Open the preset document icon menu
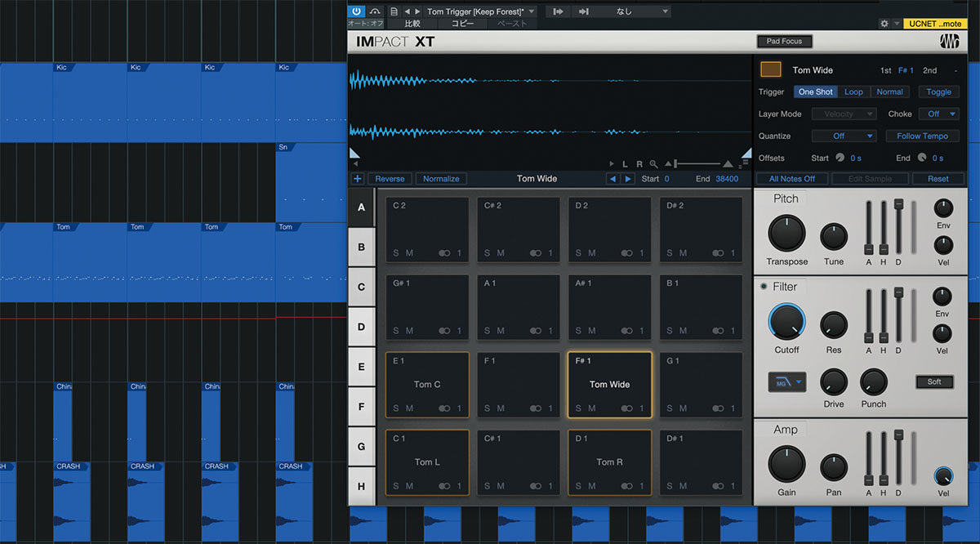This screenshot has width=980, height=544. [394, 11]
